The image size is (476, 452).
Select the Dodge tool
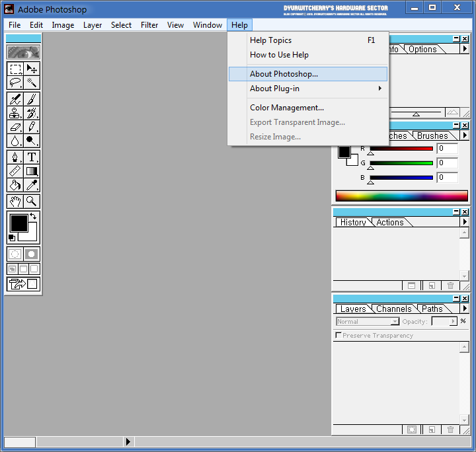(32, 141)
